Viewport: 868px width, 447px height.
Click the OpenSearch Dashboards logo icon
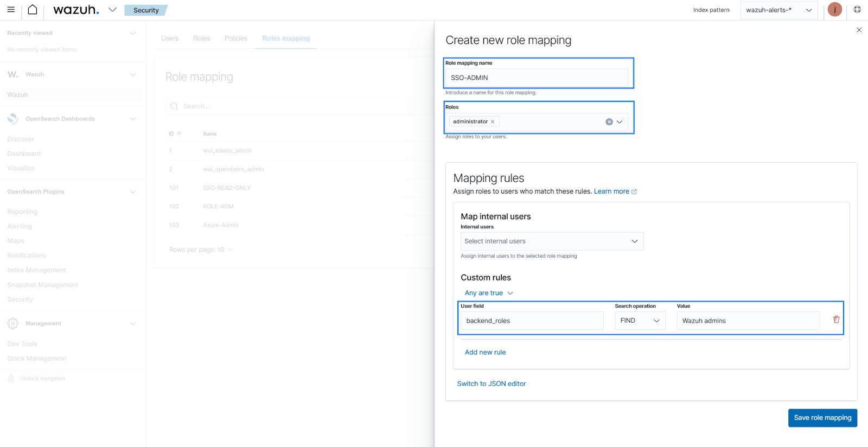pyautogui.click(x=12, y=118)
